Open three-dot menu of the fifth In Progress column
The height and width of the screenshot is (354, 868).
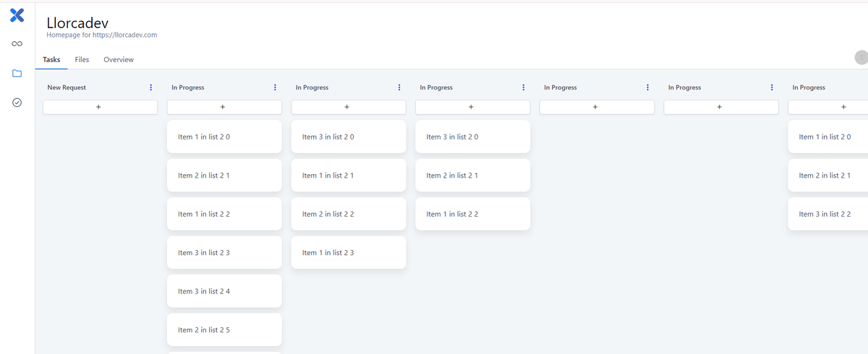click(x=772, y=87)
